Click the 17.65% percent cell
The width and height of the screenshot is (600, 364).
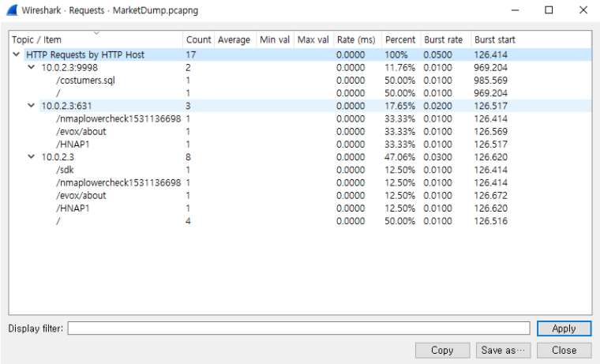399,106
